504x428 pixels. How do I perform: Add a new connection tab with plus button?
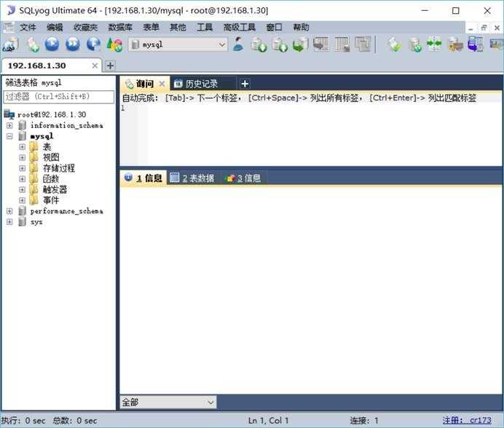pyautogui.click(x=110, y=66)
